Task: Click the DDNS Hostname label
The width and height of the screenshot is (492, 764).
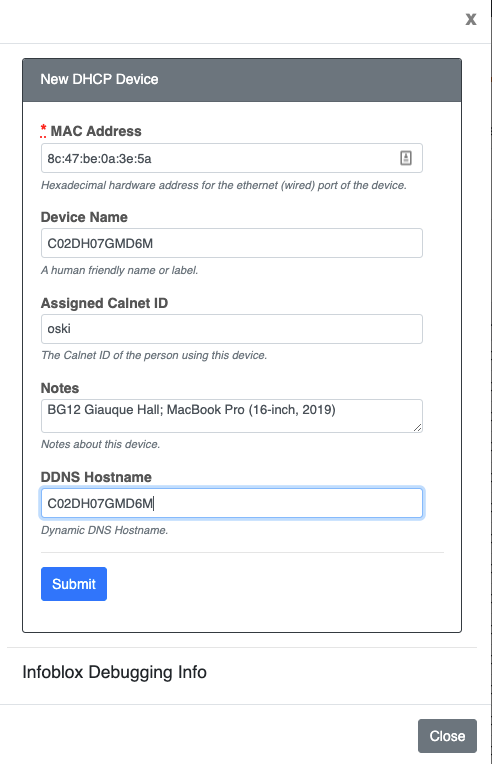Action: coord(96,477)
